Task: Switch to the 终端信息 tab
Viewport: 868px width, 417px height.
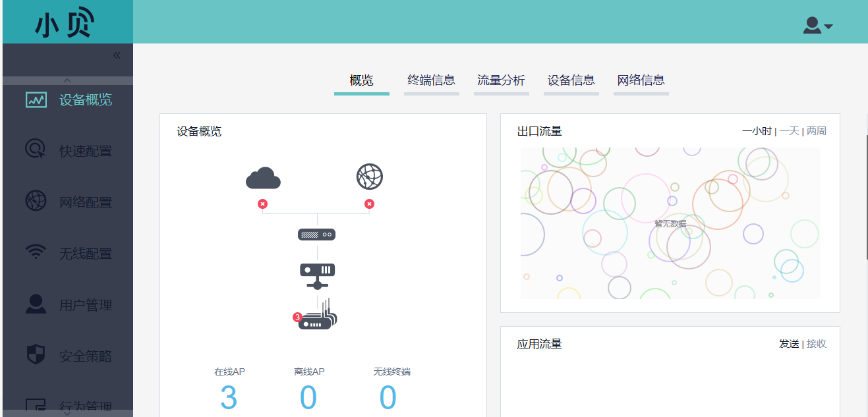Action: (431, 80)
